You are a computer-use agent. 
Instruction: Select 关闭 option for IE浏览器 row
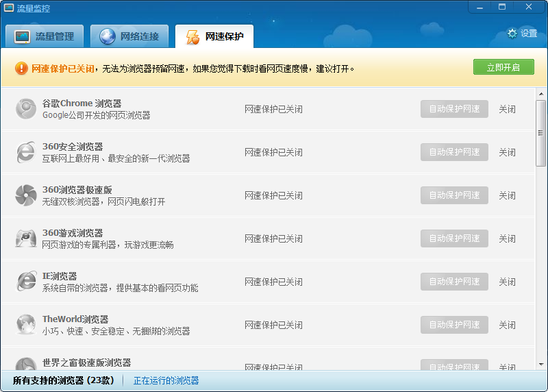click(x=507, y=282)
